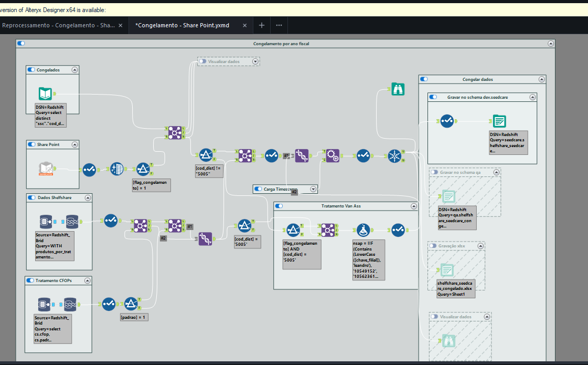Select the Select tool in Gravar no schema dev.seedcare
This screenshot has width=588, height=365.
point(446,121)
